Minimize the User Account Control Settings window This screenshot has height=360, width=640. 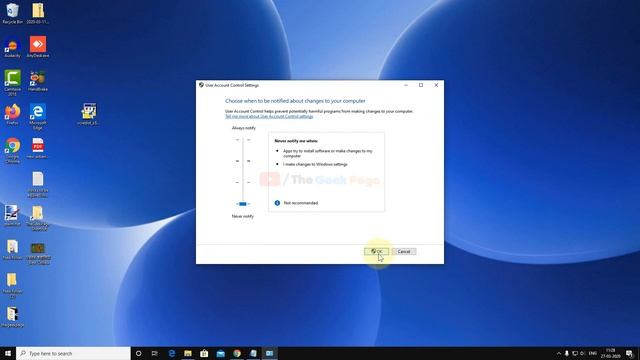[x=406, y=85]
